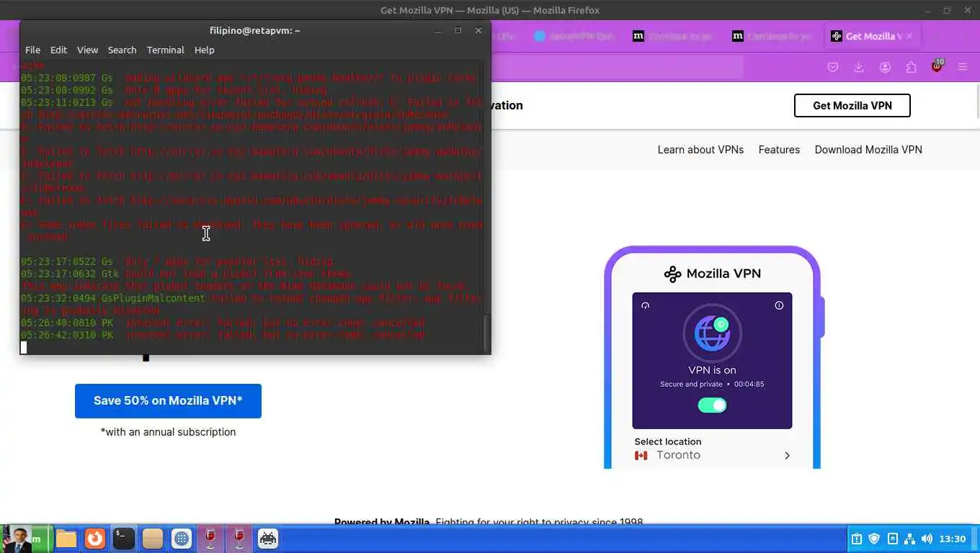Open the Features link
The width and height of the screenshot is (980, 553).
point(779,150)
